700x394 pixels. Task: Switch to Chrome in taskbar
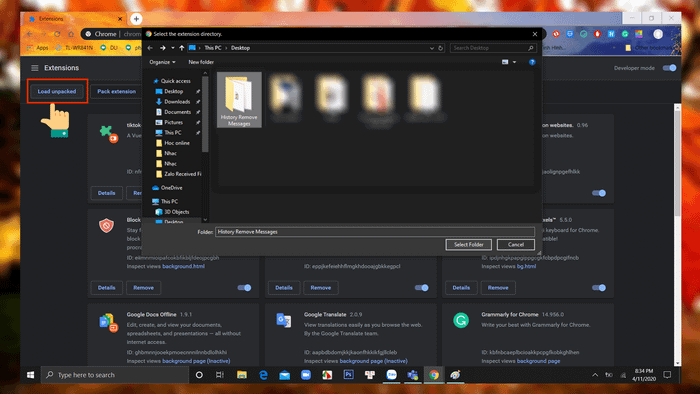point(434,375)
